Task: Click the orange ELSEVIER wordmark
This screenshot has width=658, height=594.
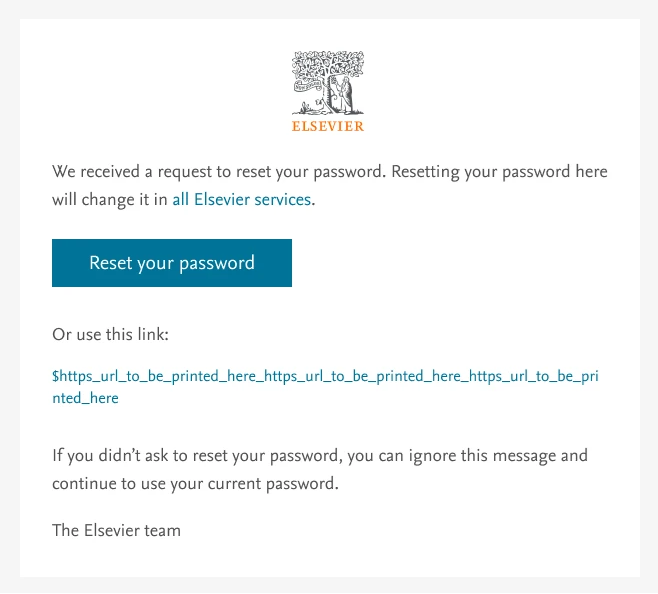Action: tap(328, 127)
